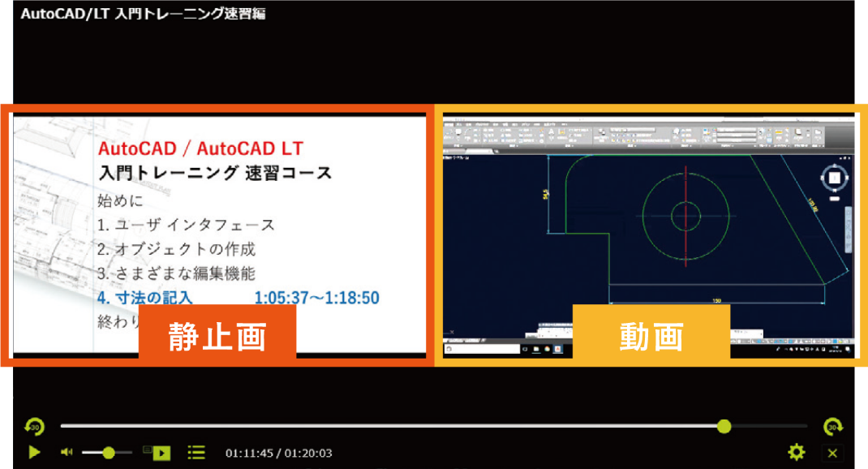Screen dimensions: 868x469
Task: Select highlighted item 4. 寸法の記入
Action: (x=145, y=298)
